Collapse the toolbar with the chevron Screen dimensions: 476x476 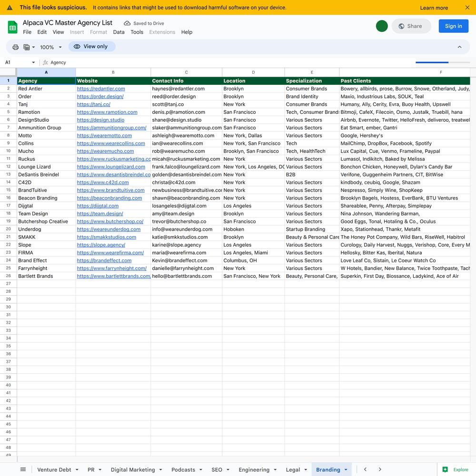click(x=459, y=47)
